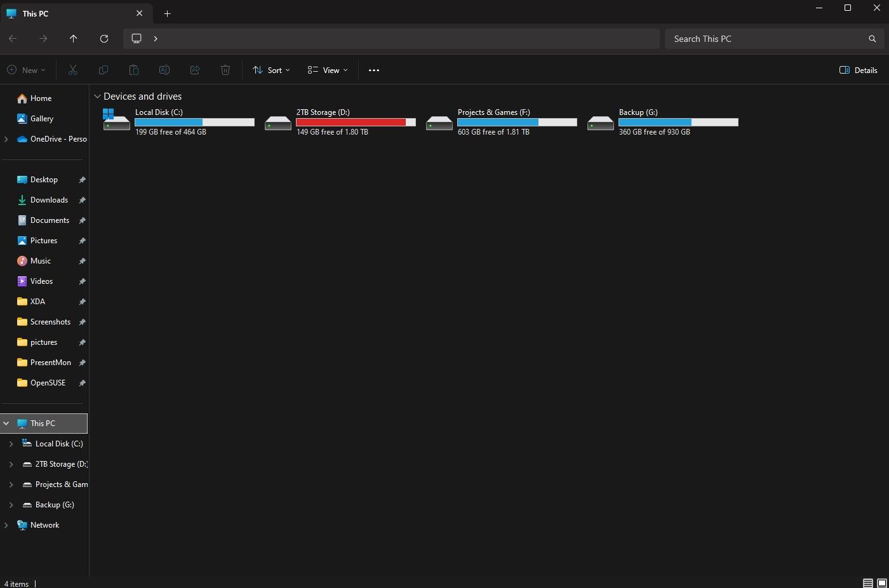The height and width of the screenshot is (588, 889).
Task: Click the Paste clipboard icon
Action: tap(133, 70)
